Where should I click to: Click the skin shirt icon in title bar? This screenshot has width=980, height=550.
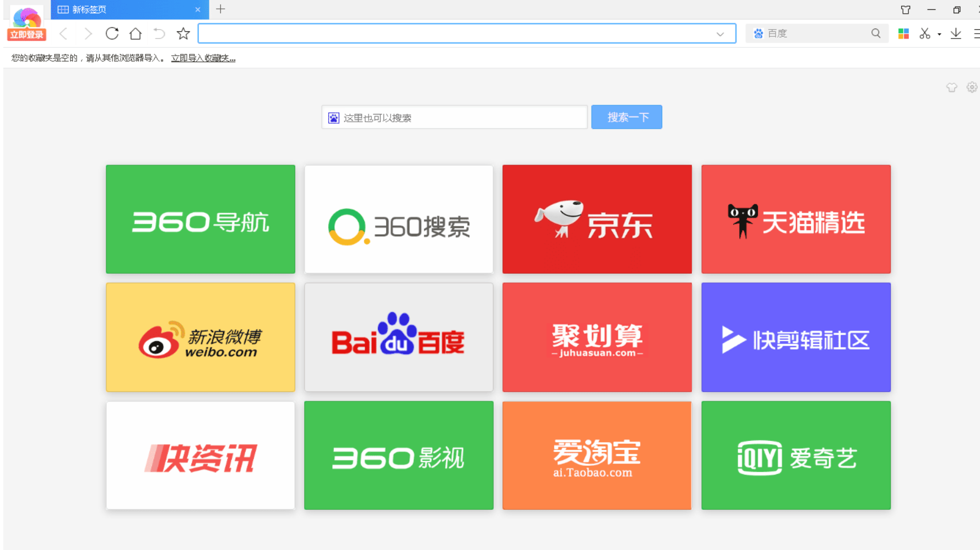[x=906, y=9]
